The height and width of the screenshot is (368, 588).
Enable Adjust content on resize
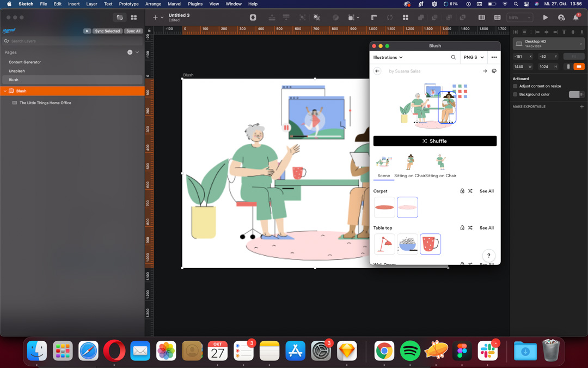[515, 86]
